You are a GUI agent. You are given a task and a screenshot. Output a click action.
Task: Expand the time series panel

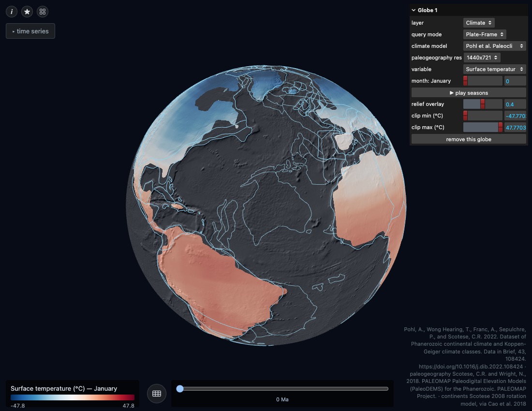point(30,31)
